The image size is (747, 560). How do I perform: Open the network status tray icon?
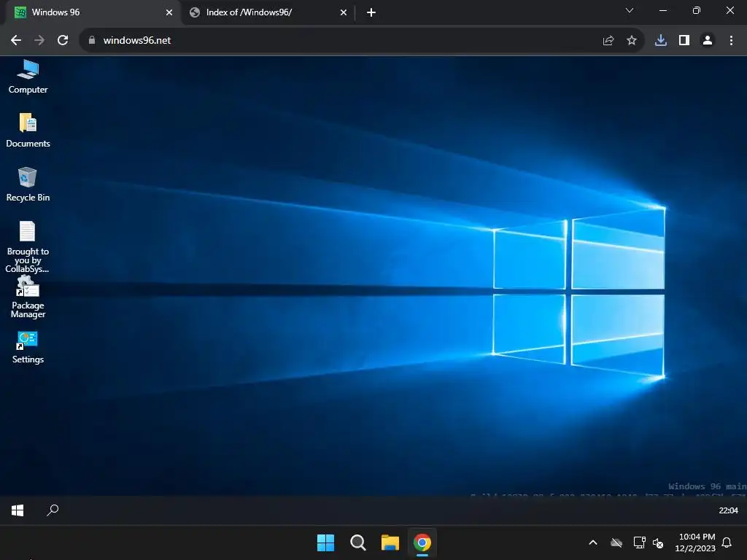click(x=639, y=542)
